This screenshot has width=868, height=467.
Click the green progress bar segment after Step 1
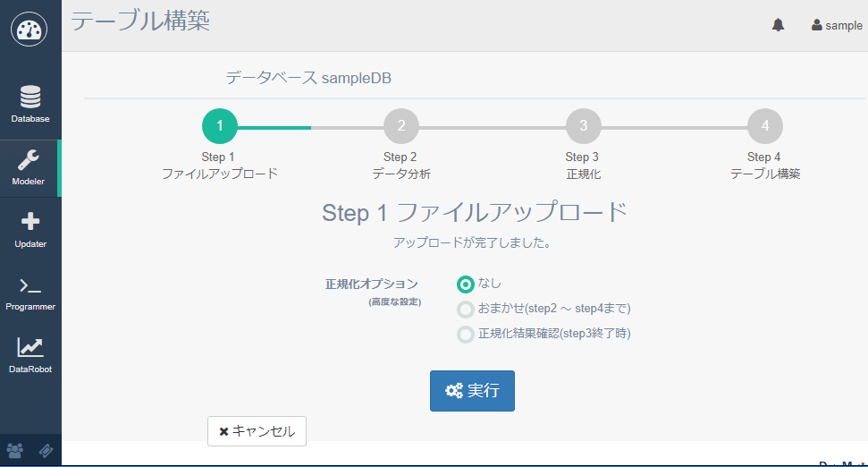click(x=274, y=127)
